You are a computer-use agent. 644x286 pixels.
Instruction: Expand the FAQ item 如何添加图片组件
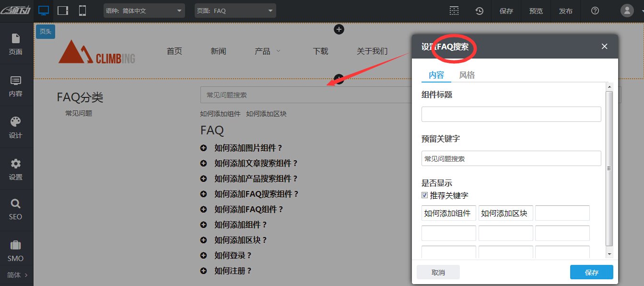203,148
